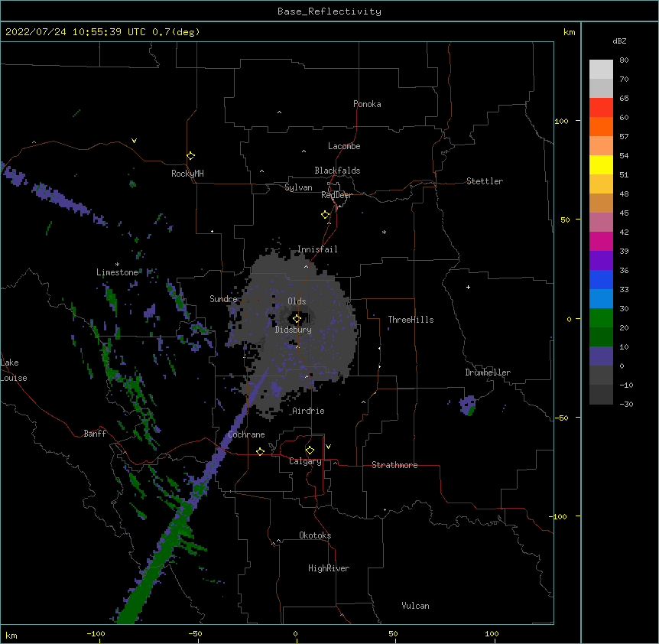Pick the magenta 42-39 dBZ legend swatch
Screen dimensions: 659x644
pyautogui.click(x=601, y=241)
